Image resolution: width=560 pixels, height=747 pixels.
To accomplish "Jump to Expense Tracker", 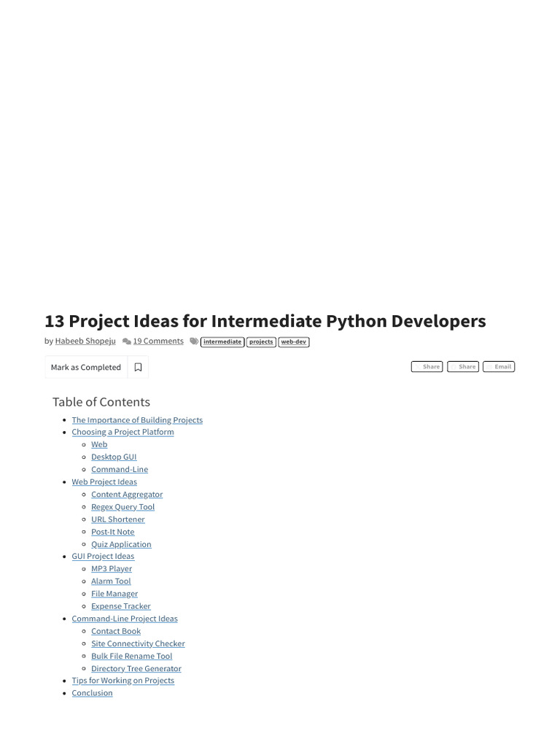I will (x=121, y=606).
